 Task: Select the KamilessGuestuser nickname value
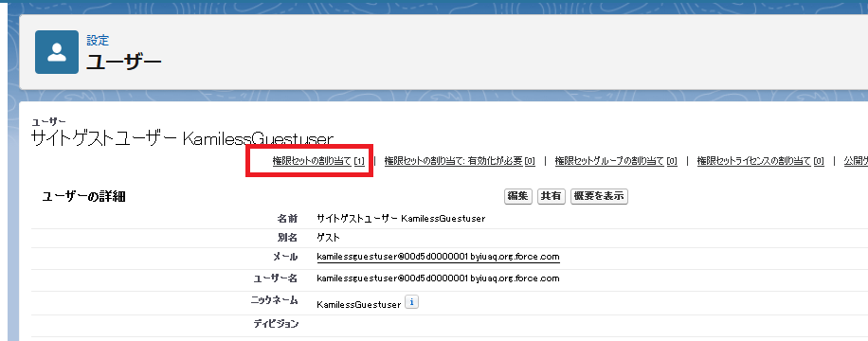click(359, 304)
